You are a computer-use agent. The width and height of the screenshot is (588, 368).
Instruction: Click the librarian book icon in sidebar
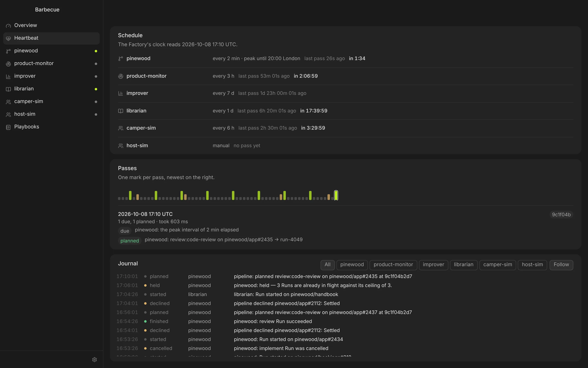click(8, 89)
